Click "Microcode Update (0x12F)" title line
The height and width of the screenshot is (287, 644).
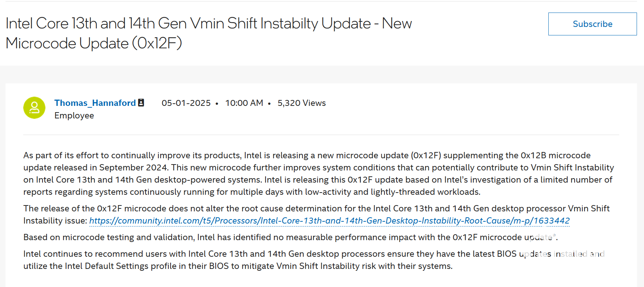click(x=94, y=43)
